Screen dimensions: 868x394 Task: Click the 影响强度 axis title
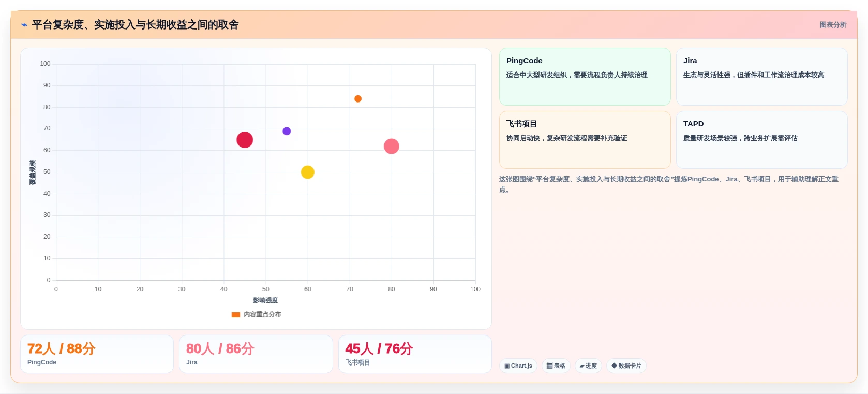point(265,300)
